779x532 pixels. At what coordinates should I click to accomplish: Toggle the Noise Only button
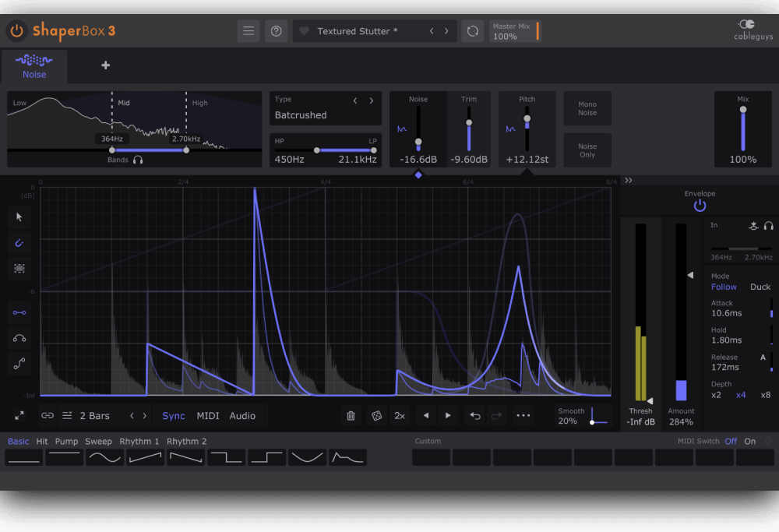tap(587, 150)
